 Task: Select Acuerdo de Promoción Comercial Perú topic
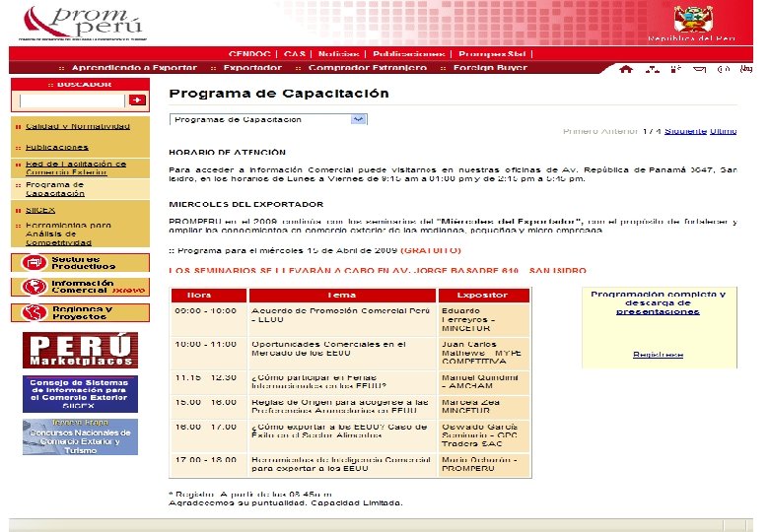[x=342, y=319]
